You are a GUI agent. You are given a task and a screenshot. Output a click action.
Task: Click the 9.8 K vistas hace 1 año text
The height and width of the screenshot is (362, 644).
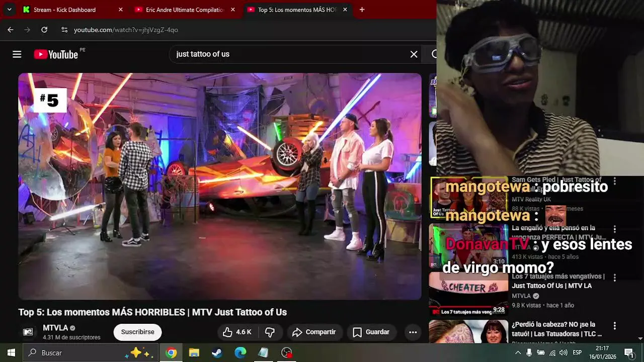tap(543, 305)
